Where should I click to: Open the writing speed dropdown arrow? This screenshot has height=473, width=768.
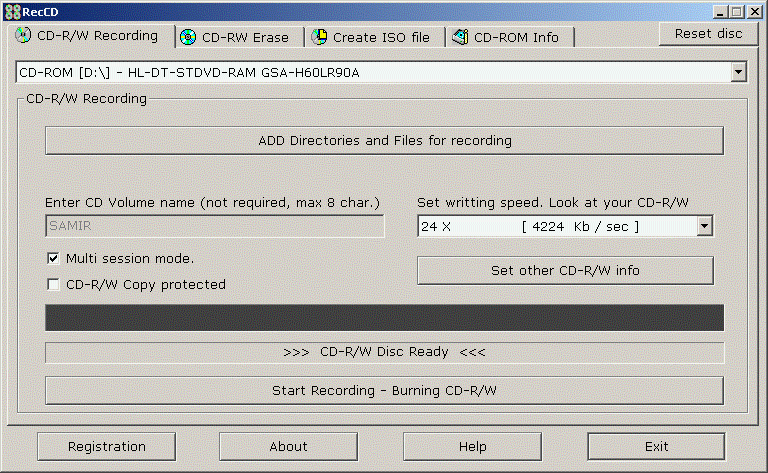pyautogui.click(x=704, y=227)
